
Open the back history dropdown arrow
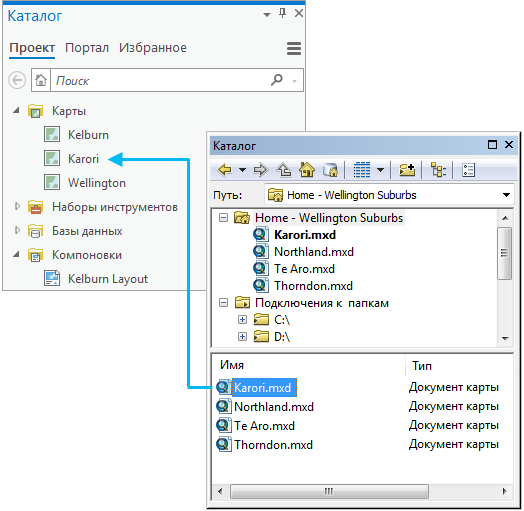click(243, 170)
